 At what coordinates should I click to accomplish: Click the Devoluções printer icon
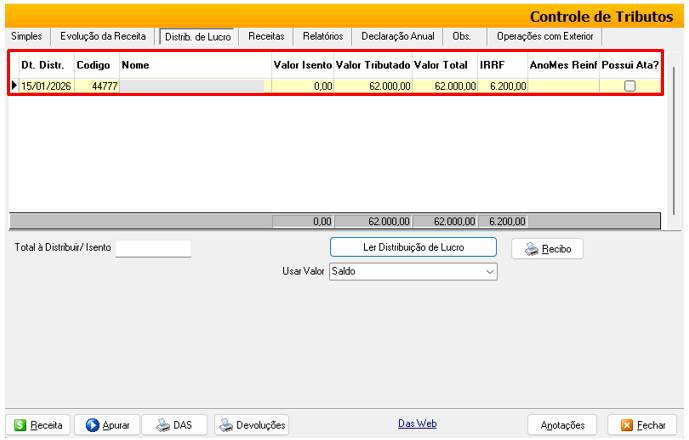(226, 425)
